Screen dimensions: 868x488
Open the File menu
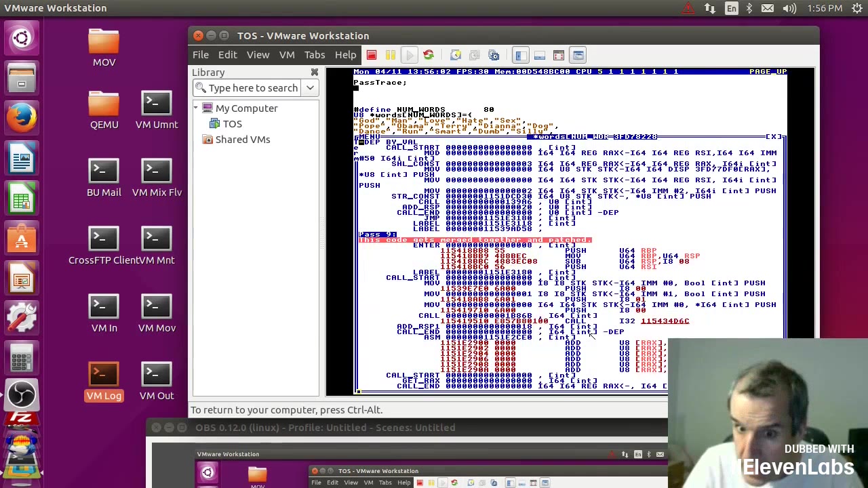click(201, 55)
